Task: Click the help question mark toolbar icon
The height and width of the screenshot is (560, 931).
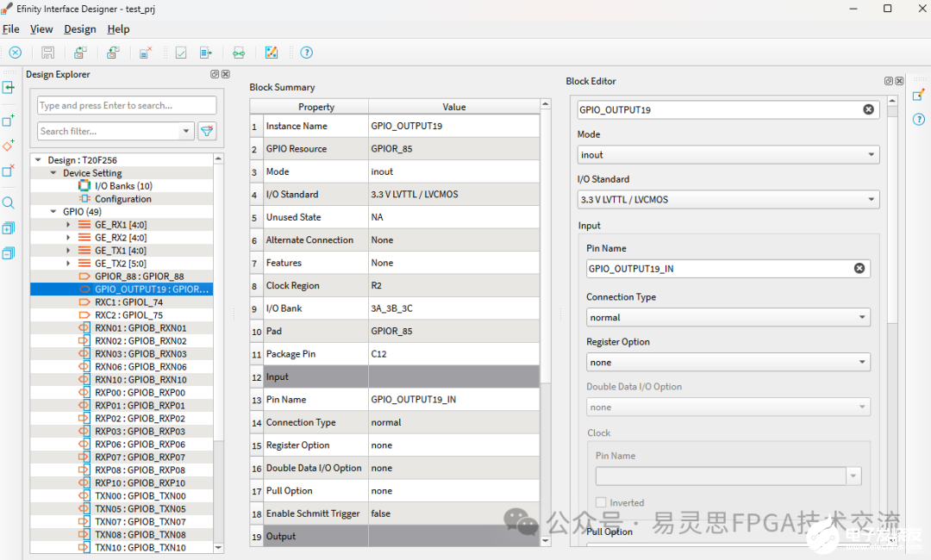Action: [306, 53]
